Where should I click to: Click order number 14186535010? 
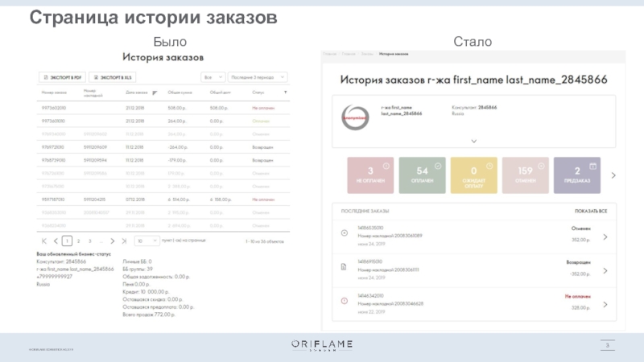click(370, 228)
